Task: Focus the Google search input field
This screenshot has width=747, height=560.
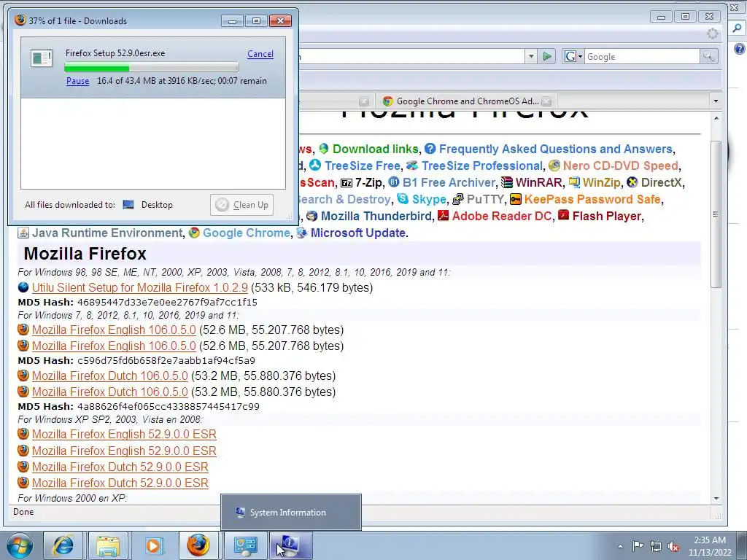Action: [x=642, y=57]
